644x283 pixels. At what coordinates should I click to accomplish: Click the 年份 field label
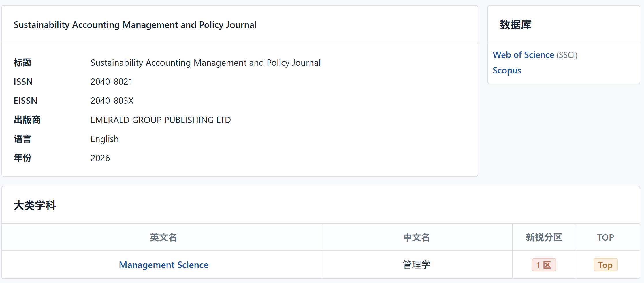[x=22, y=158]
